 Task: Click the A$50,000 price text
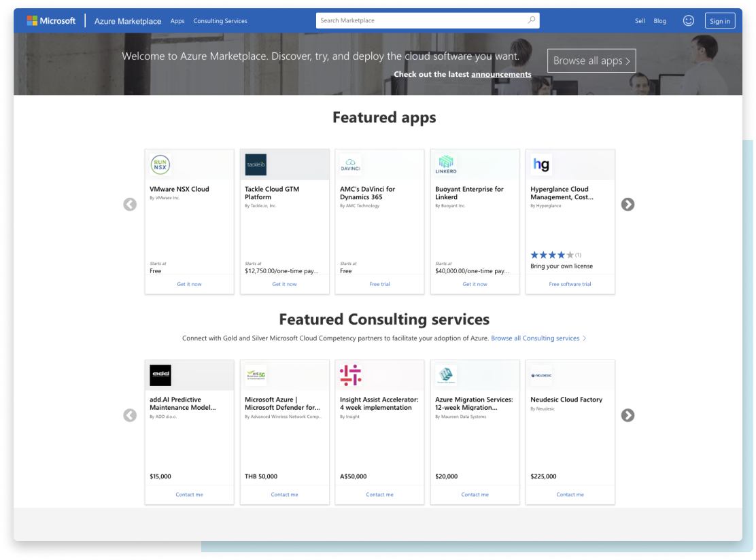(354, 476)
